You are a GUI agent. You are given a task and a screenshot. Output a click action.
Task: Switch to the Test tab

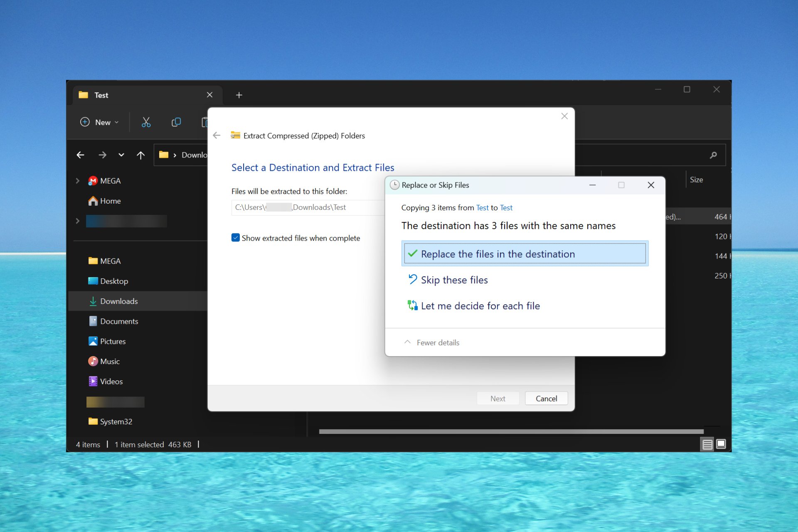(x=101, y=95)
